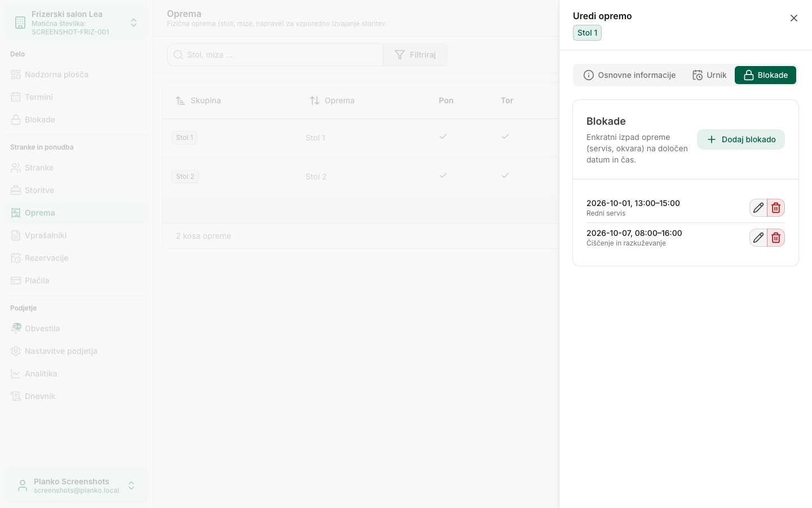Expand the Frizerski salon Lea company switcher
The image size is (812, 508).
pyautogui.click(x=77, y=23)
